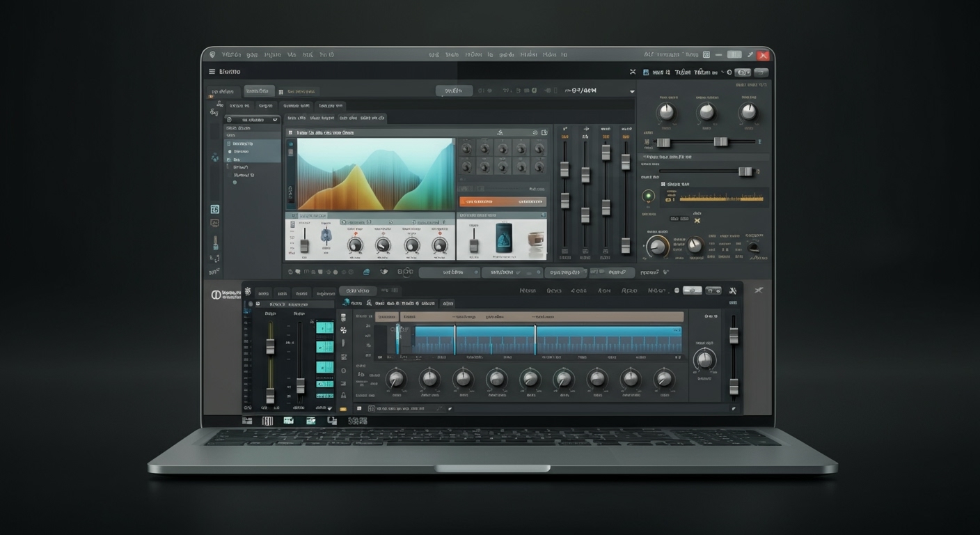Select the microphone icon in the lower plugin sidebar

(x=343, y=341)
